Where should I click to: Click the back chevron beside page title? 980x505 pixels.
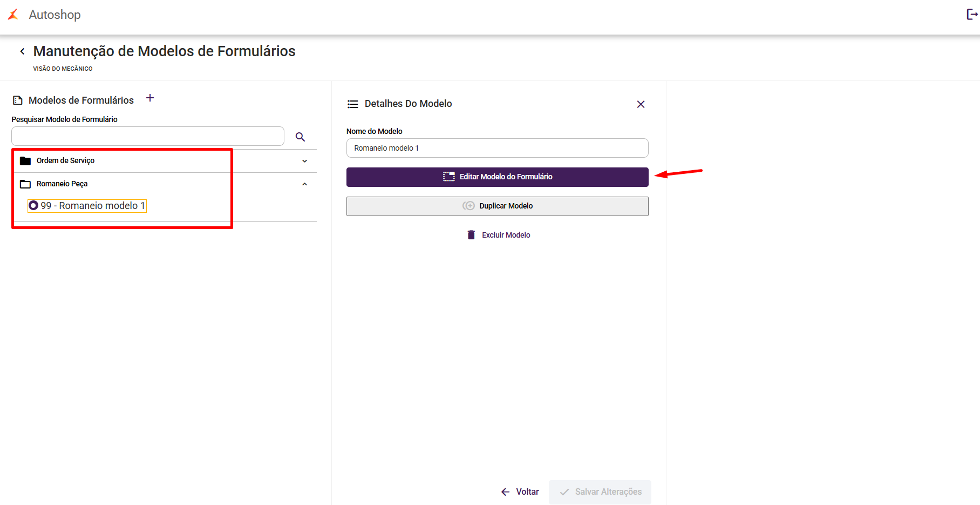[x=22, y=51]
